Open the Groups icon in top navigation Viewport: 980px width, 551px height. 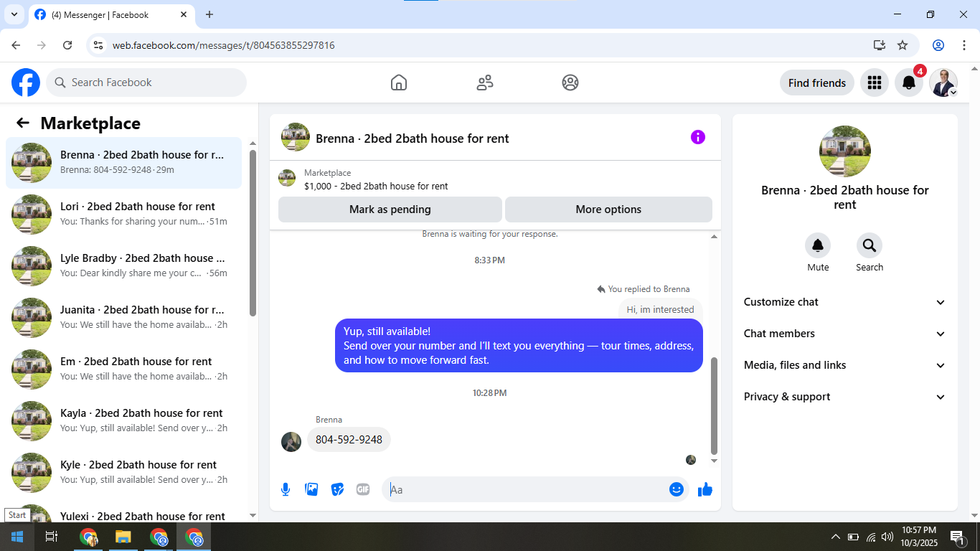tap(570, 83)
